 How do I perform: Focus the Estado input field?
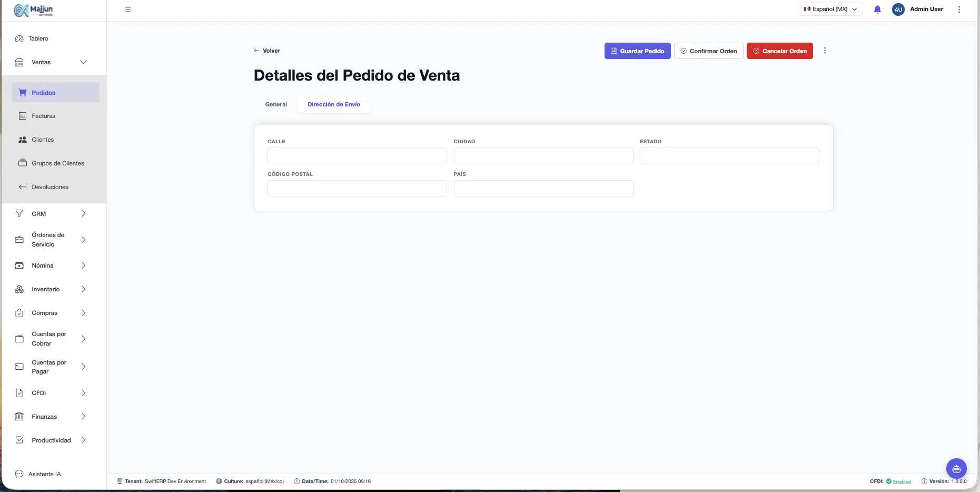point(729,156)
